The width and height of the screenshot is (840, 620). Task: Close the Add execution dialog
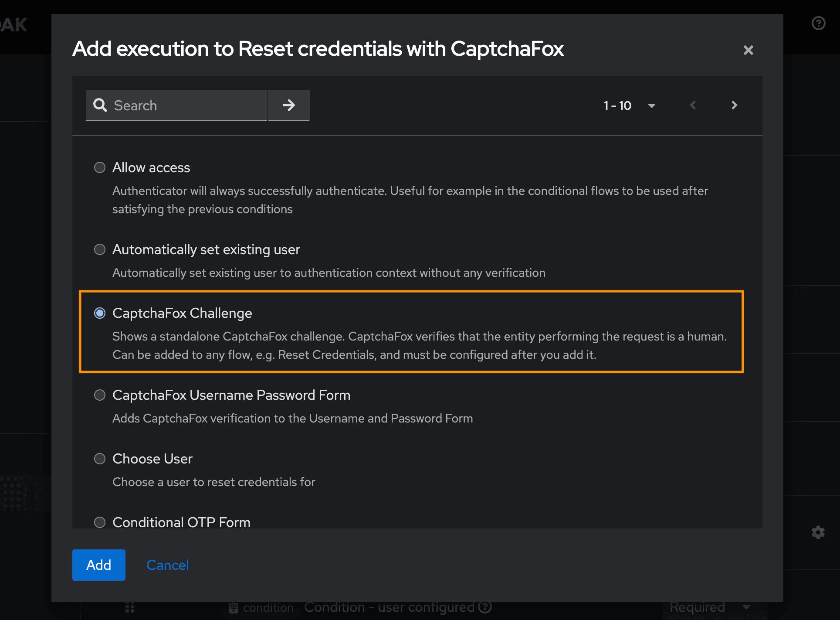748,50
